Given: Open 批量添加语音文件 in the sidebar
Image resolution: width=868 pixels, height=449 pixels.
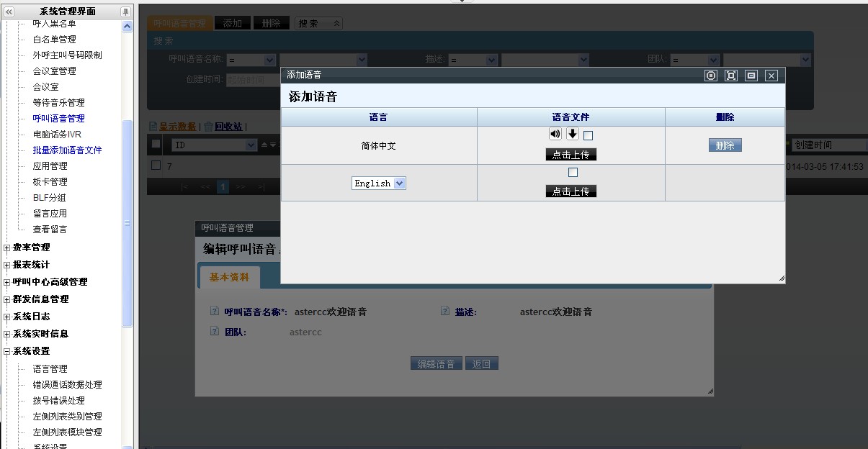Looking at the screenshot, I should [x=67, y=150].
